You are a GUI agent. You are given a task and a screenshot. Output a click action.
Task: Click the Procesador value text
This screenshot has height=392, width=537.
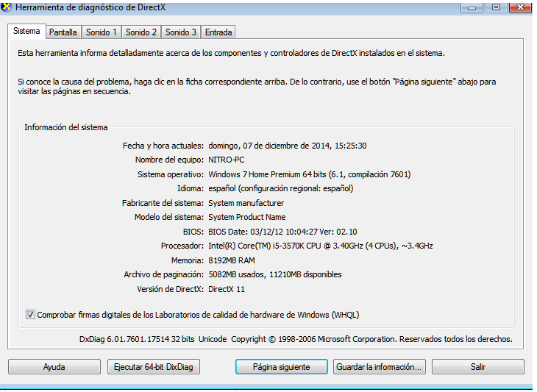tap(321, 246)
